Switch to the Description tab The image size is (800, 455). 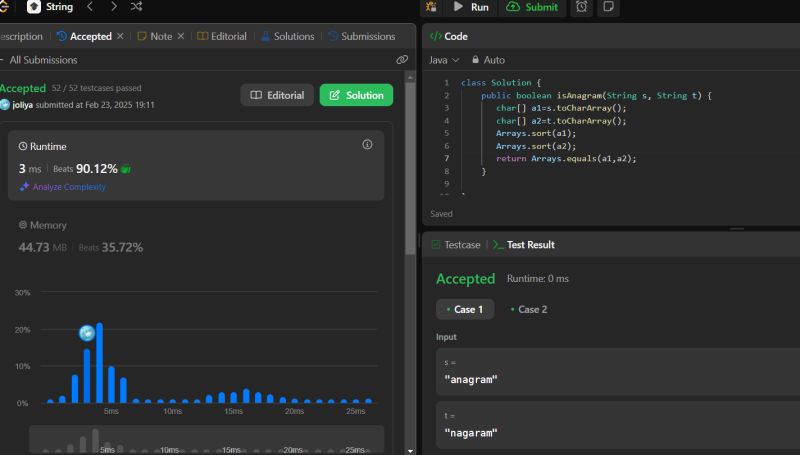coord(21,36)
